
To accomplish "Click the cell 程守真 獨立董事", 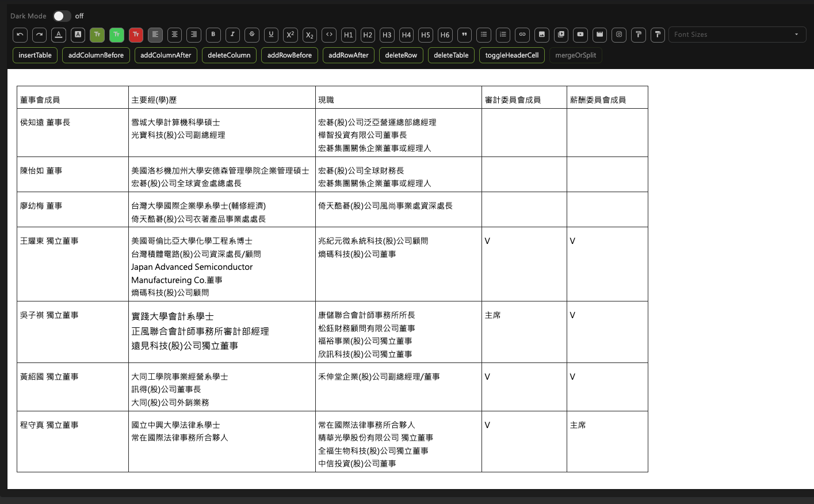I will [72, 441].
